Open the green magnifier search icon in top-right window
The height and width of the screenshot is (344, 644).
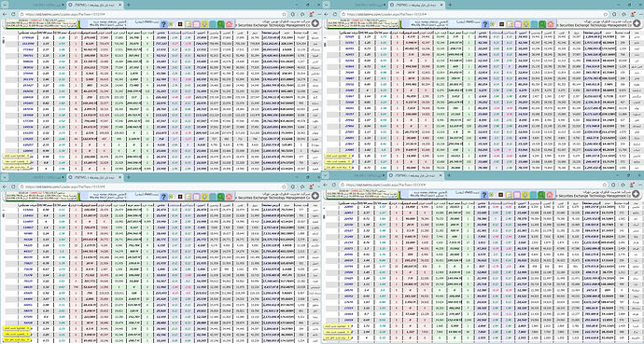pos(542,24)
